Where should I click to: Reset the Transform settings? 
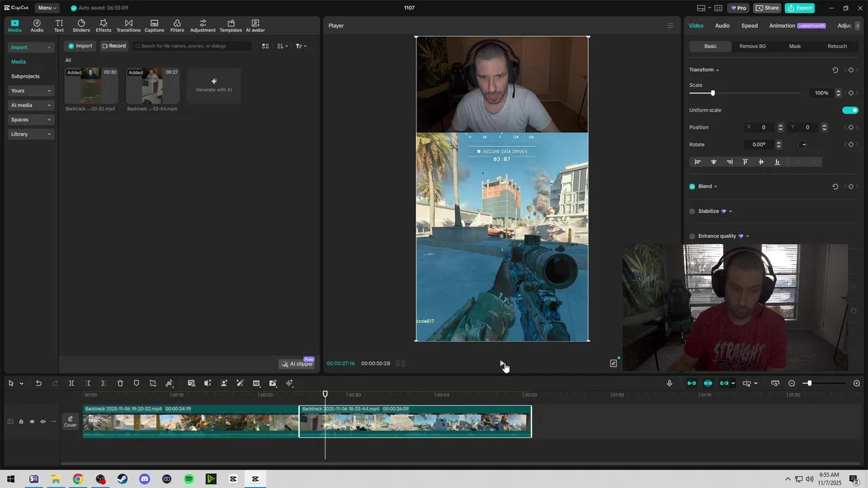(x=835, y=70)
